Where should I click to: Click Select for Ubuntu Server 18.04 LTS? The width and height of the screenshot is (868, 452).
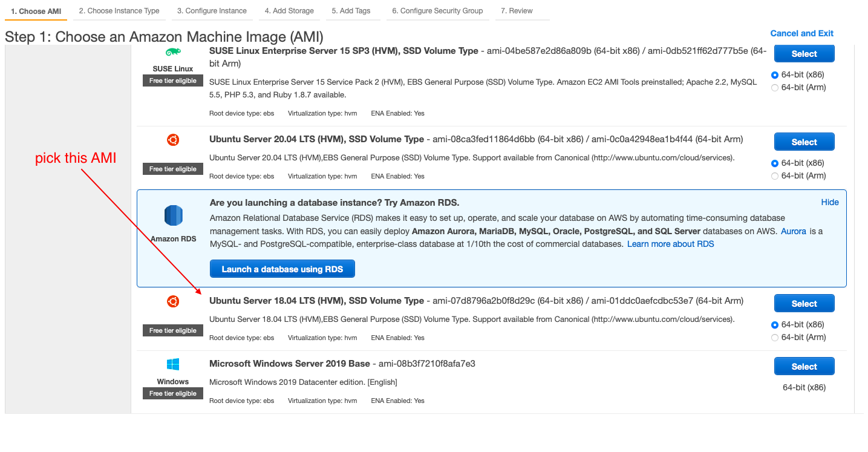804,304
